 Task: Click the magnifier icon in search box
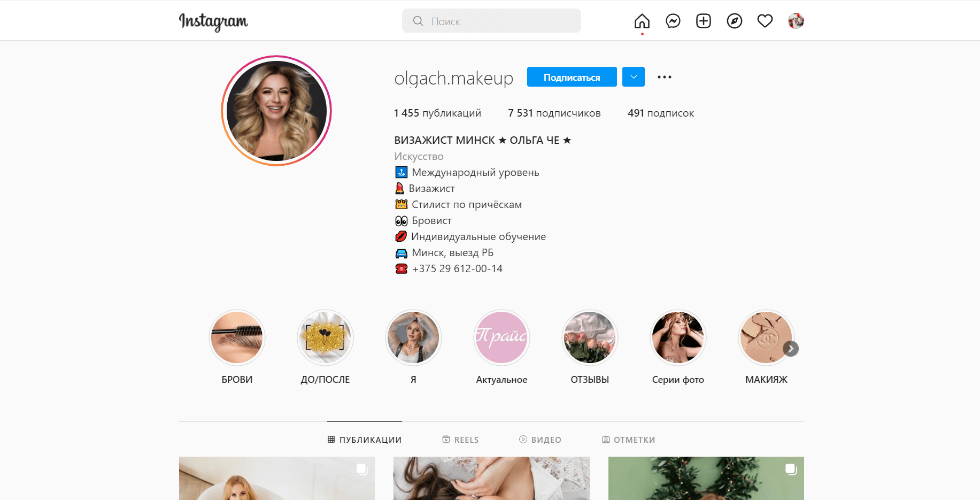click(418, 21)
